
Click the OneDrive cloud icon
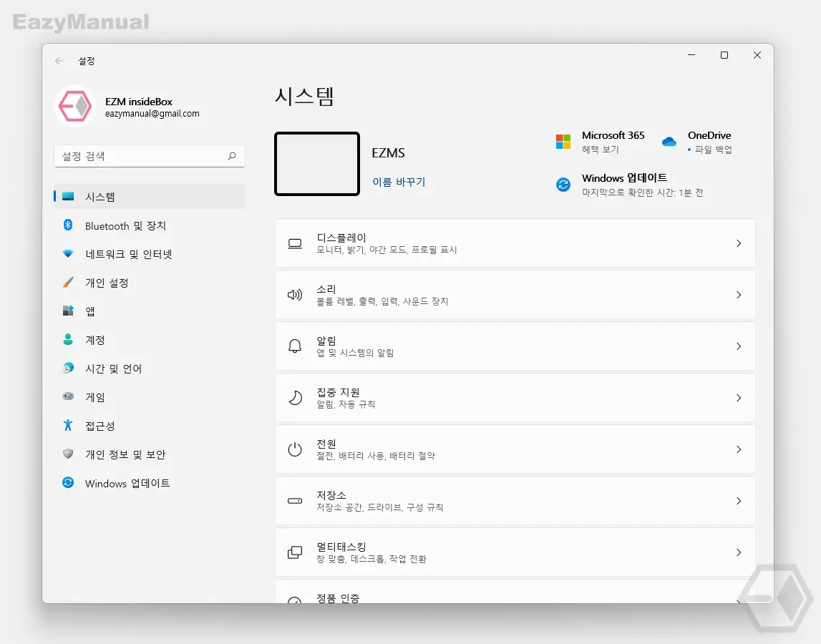[669, 142]
